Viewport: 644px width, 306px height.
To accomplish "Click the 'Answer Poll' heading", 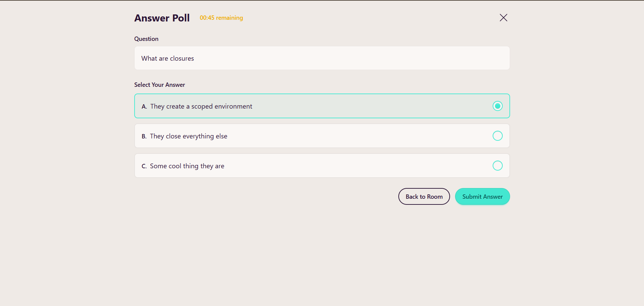I will 162,18.
